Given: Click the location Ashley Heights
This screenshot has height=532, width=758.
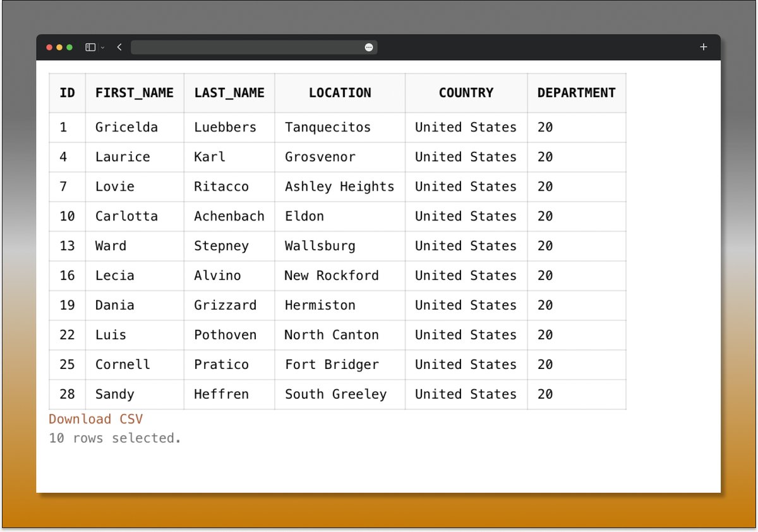Looking at the screenshot, I should 340,186.
